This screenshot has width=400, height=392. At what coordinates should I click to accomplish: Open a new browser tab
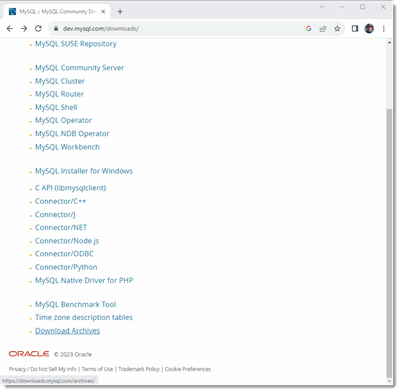[x=120, y=12]
